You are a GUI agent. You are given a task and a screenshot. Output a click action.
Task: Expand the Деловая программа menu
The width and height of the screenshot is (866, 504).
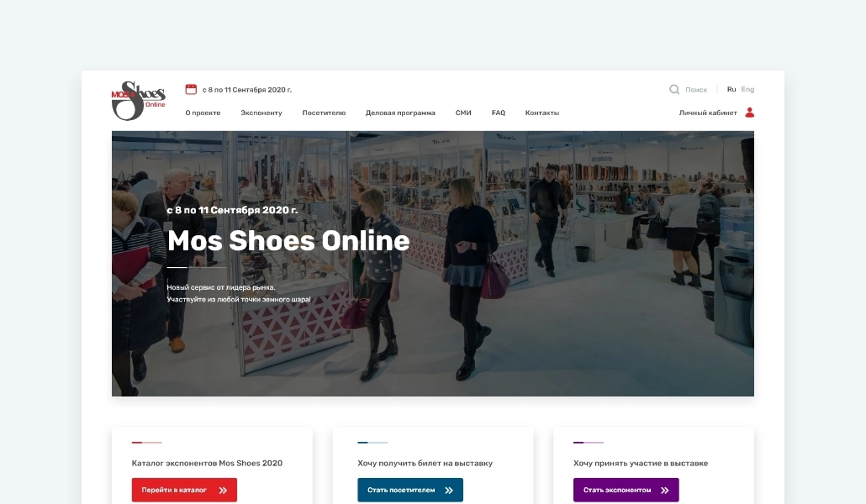pos(400,113)
